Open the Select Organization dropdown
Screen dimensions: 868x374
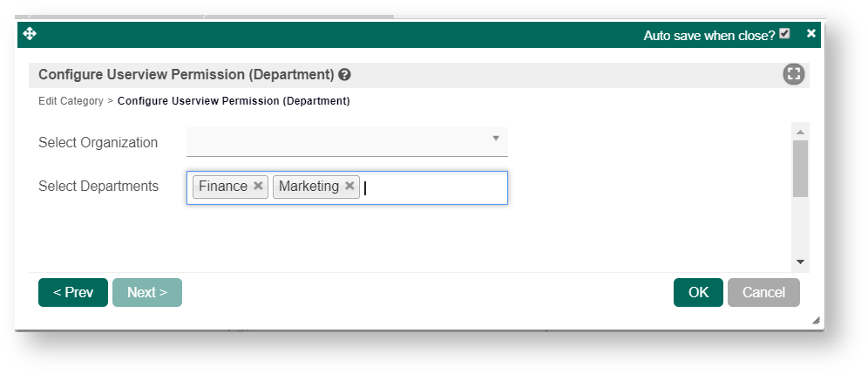tap(347, 141)
